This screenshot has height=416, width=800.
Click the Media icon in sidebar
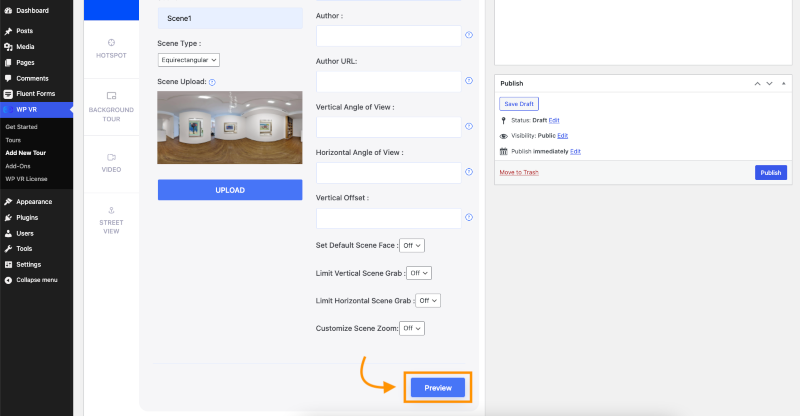[8, 47]
